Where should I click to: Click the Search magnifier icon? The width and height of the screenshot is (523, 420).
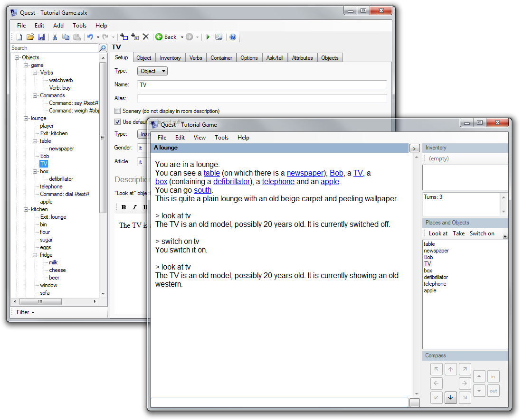point(103,48)
